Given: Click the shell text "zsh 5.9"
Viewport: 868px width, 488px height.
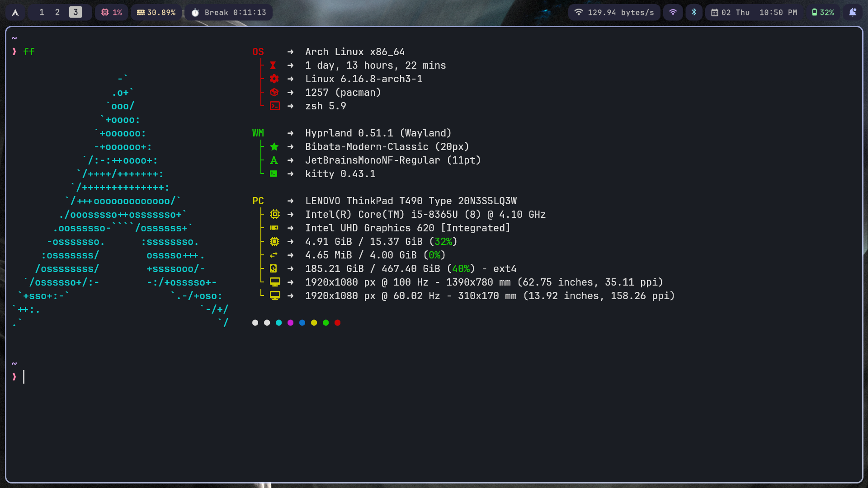Looking at the screenshot, I should [325, 106].
